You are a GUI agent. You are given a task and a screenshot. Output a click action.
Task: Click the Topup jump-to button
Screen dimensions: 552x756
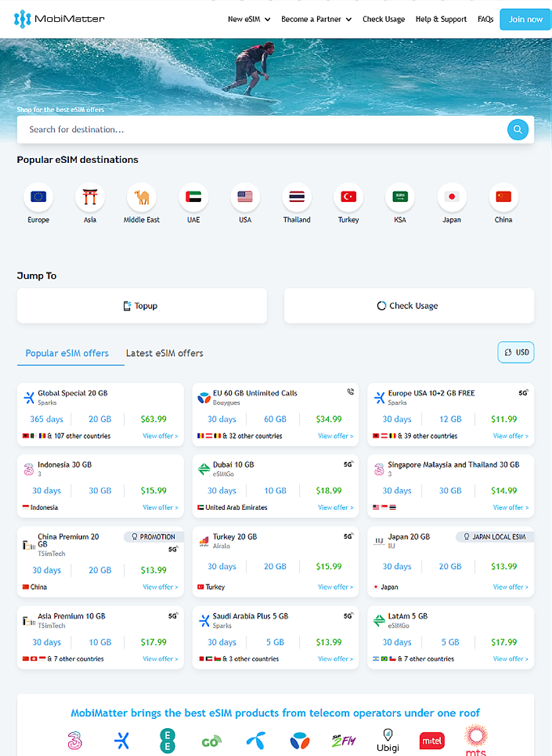click(142, 306)
